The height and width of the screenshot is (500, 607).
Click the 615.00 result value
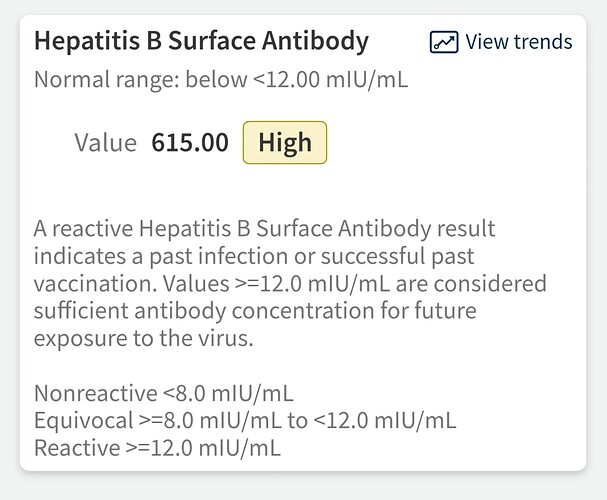pos(190,142)
